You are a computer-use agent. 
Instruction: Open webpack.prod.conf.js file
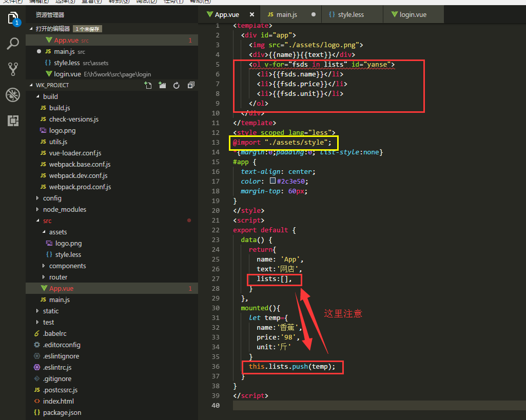click(112, 187)
